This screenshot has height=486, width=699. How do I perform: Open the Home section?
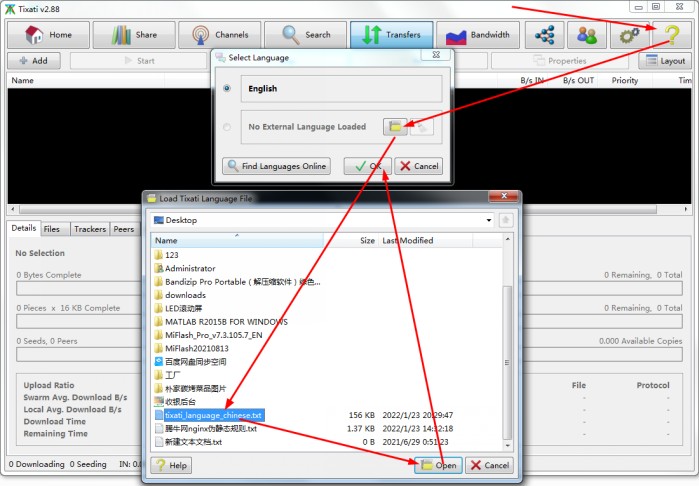tap(48, 35)
